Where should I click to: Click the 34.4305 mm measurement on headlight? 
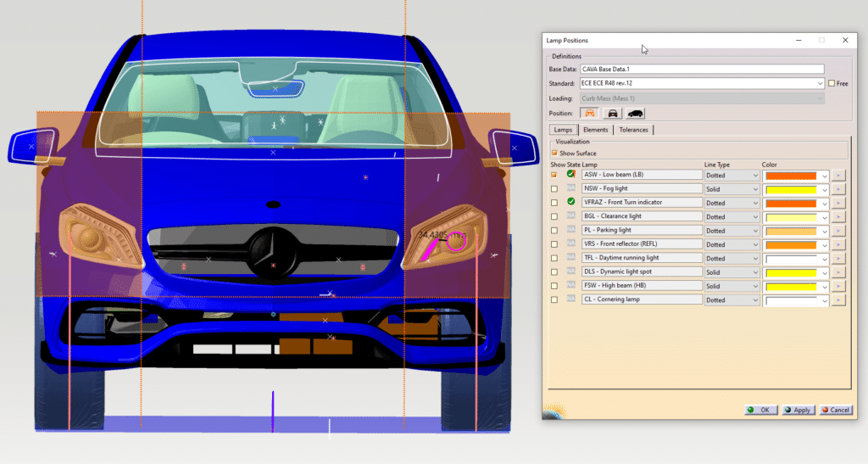442,235
